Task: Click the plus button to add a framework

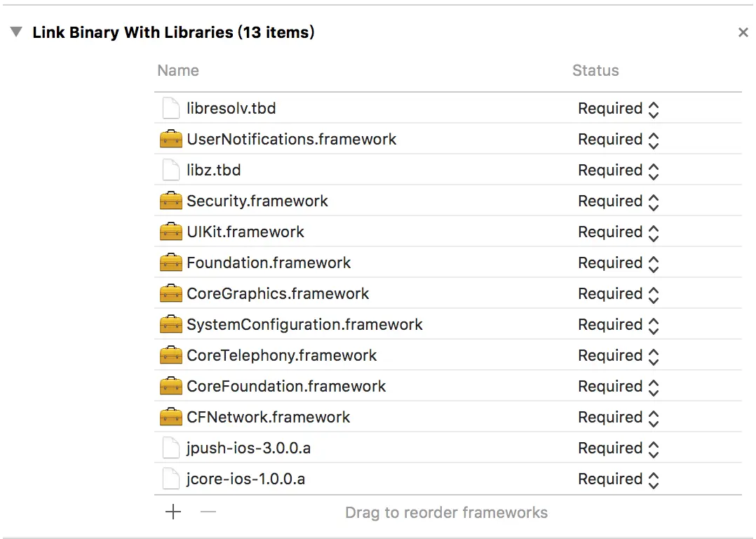Action: pyautogui.click(x=173, y=512)
